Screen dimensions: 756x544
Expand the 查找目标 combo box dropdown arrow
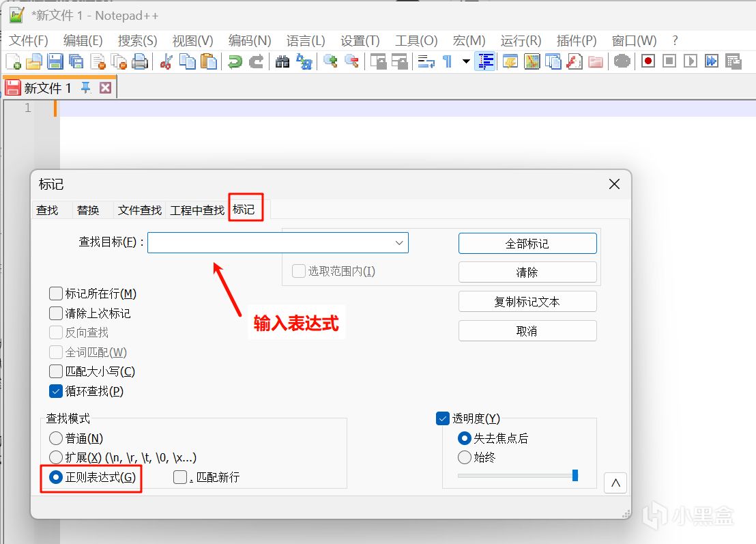(399, 242)
